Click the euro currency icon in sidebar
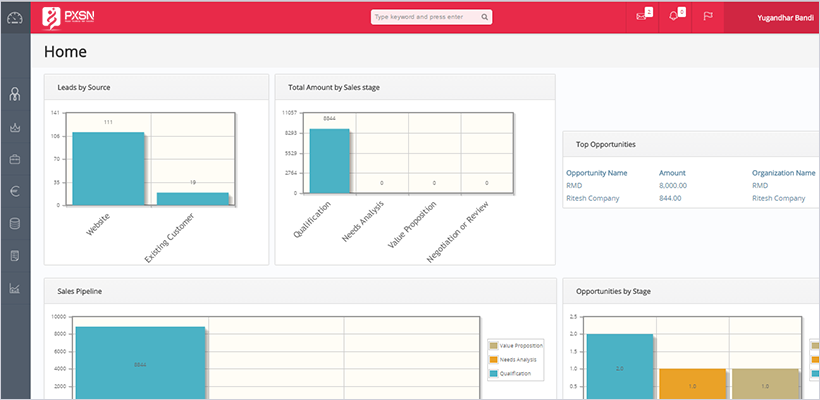 click(14, 191)
